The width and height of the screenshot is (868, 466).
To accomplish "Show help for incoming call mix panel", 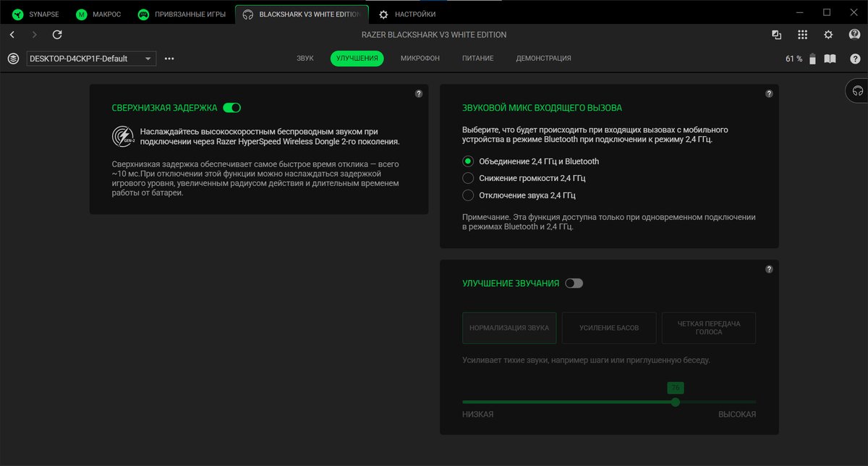I will click(769, 94).
